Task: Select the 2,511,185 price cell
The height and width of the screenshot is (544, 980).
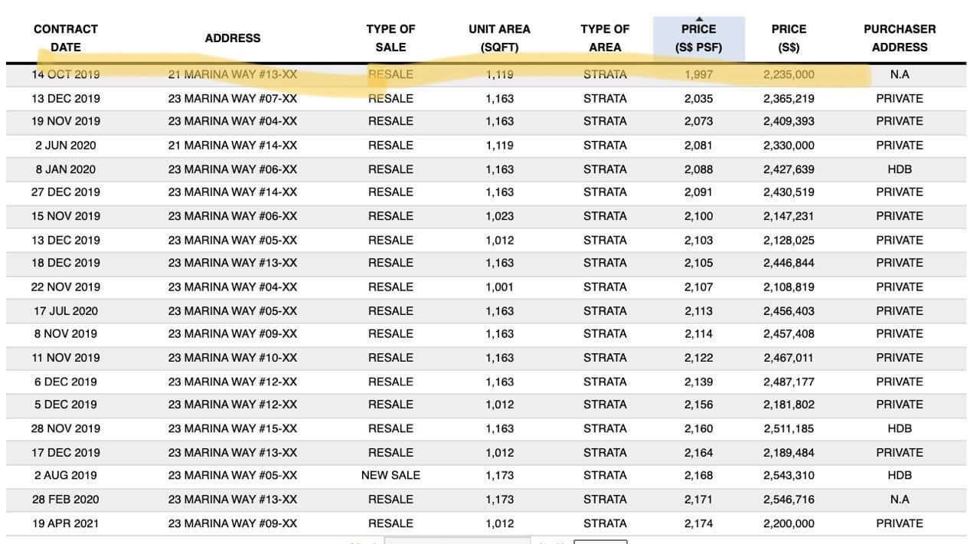Action: (x=789, y=429)
